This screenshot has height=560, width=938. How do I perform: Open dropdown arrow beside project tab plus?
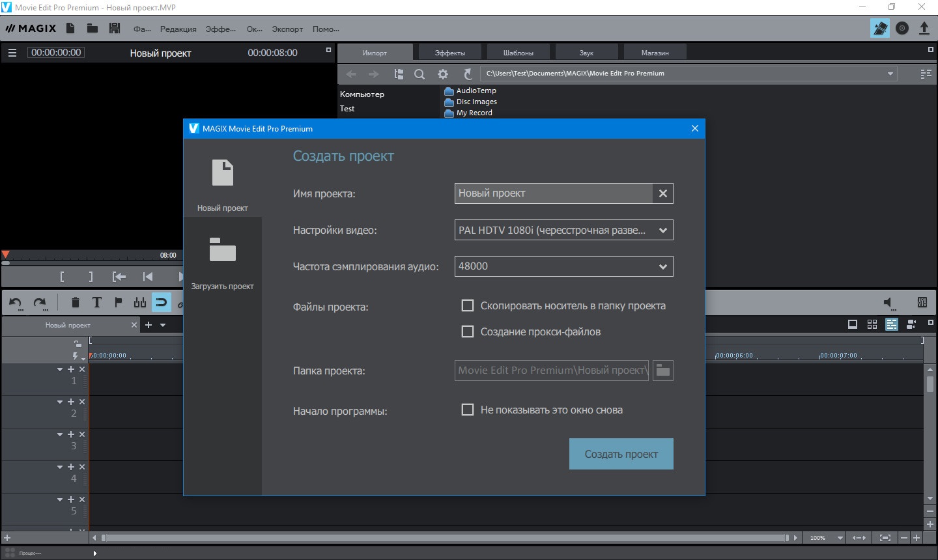pos(163,325)
